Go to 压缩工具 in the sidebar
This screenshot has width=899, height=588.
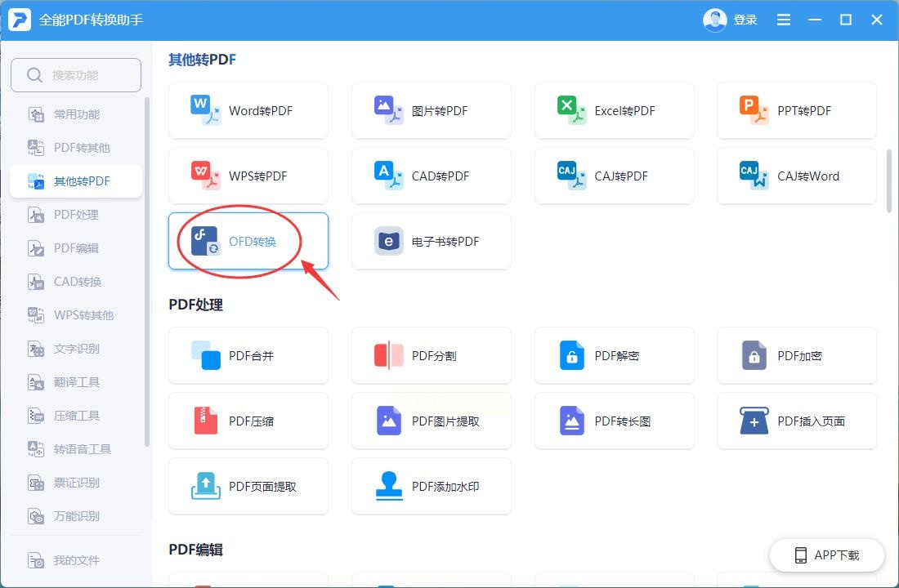[76, 416]
